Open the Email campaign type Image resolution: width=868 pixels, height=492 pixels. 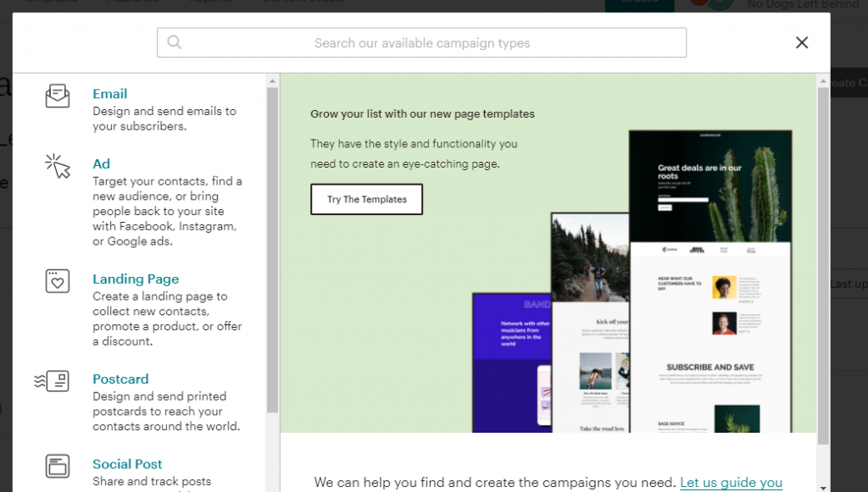coord(109,93)
